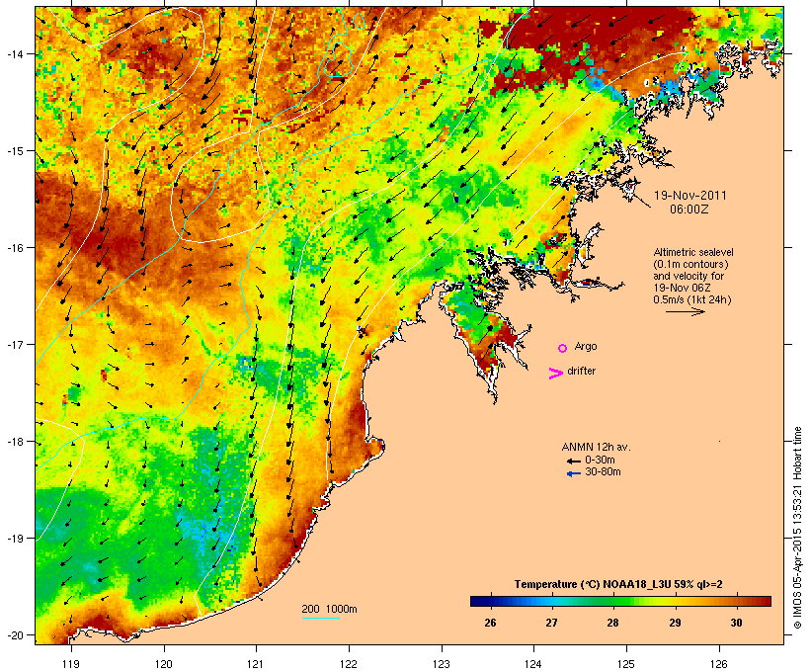Click the cyan 200 1000m depth contour line sample
The height and width of the screenshot is (672, 810).
click(x=321, y=619)
